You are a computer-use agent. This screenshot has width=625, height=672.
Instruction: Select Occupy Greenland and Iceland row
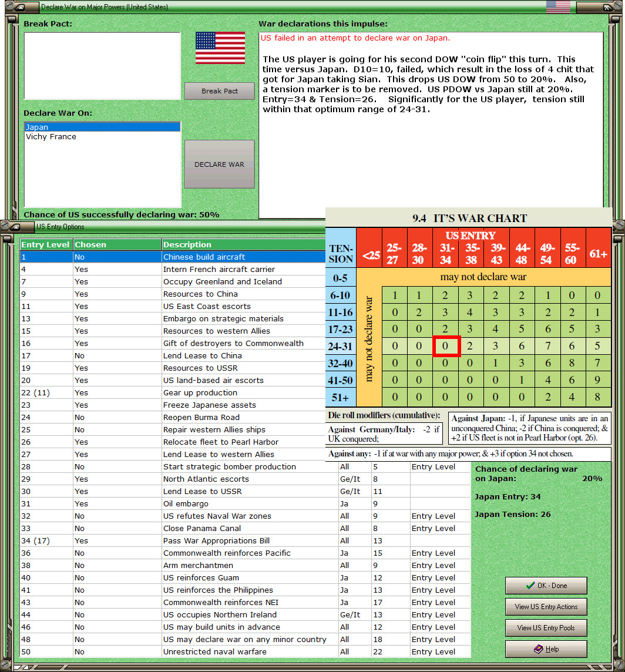coord(172,281)
